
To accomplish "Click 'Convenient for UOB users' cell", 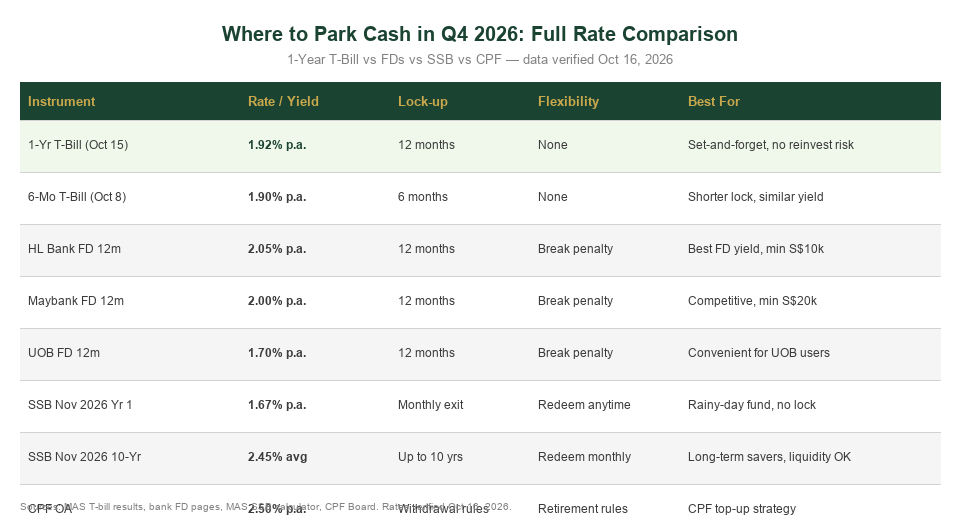I will point(758,353).
